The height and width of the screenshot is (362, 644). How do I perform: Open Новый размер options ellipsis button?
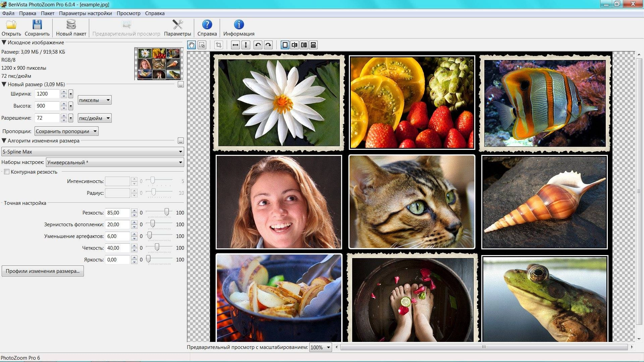[180, 84]
